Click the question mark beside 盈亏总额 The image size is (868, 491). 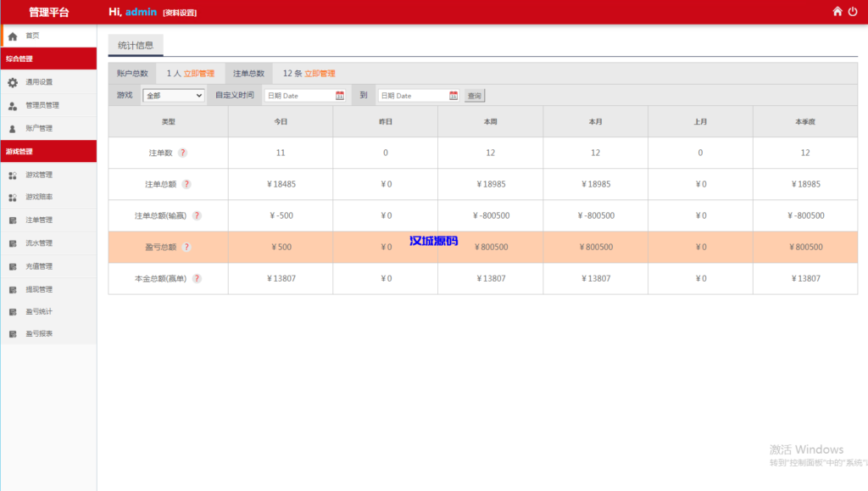click(186, 248)
